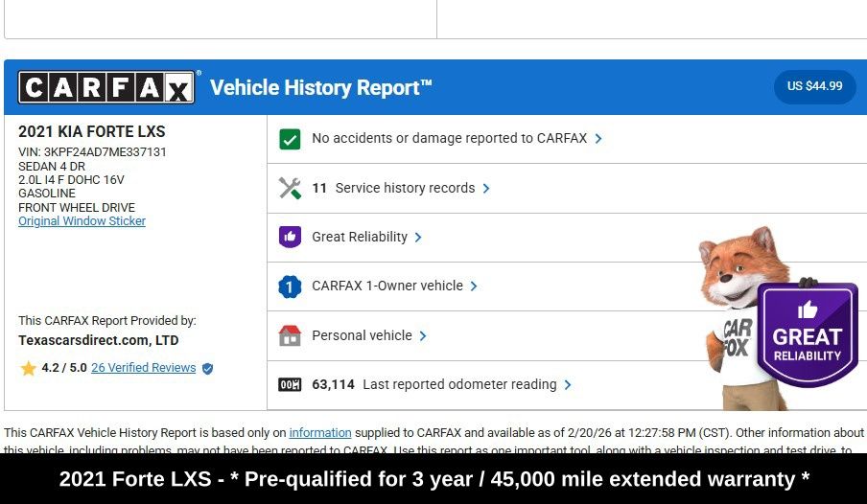Open the 26 Verified Reviews link
The width and height of the screenshot is (867, 504).
(x=143, y=368)
